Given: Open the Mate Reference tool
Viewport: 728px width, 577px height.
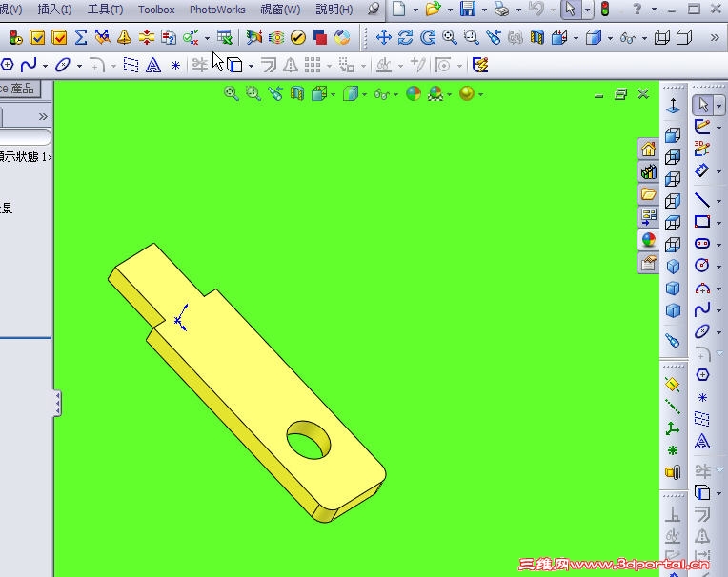Looking at the screenshot, I should pyautogui.click(x=673, y=472).
